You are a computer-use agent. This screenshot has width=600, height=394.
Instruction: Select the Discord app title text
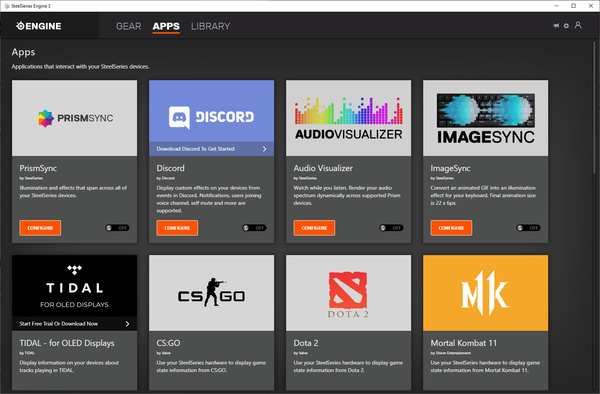coord(171,168)
